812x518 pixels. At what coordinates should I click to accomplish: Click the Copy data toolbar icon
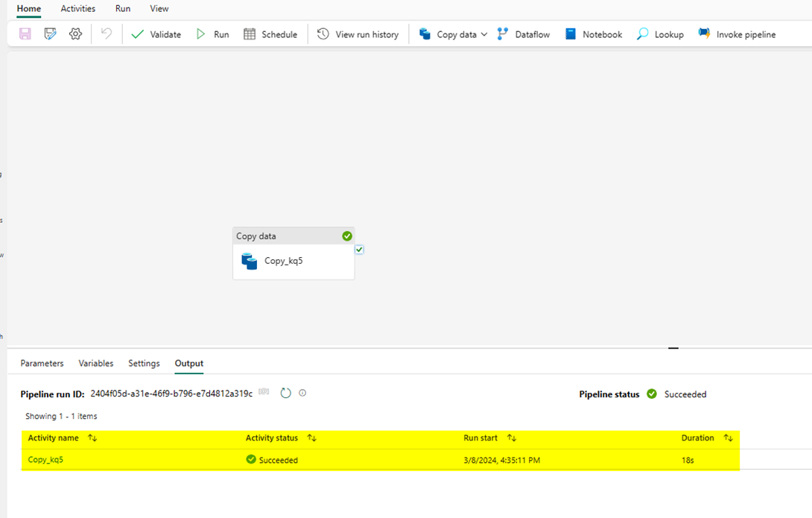pos(425,34)
